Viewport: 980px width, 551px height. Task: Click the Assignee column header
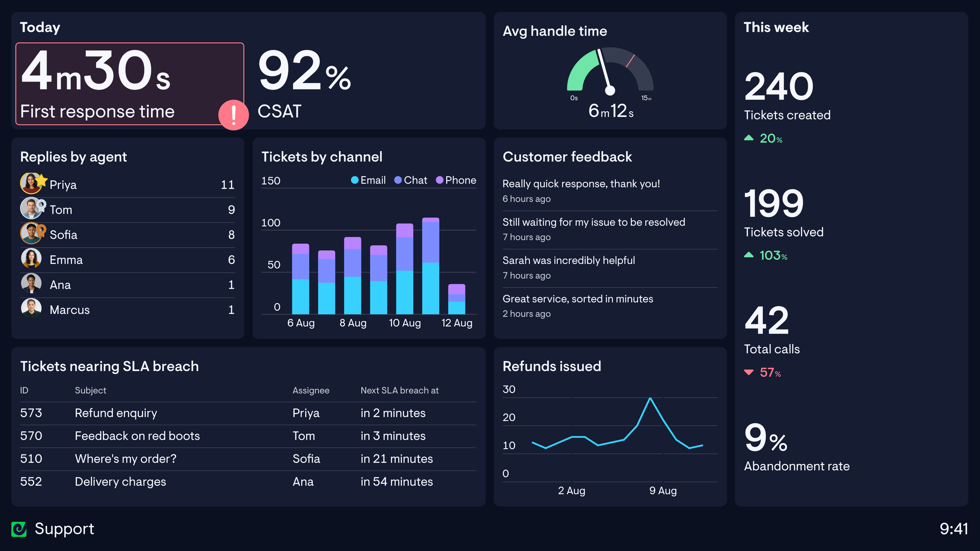(311, 391)
